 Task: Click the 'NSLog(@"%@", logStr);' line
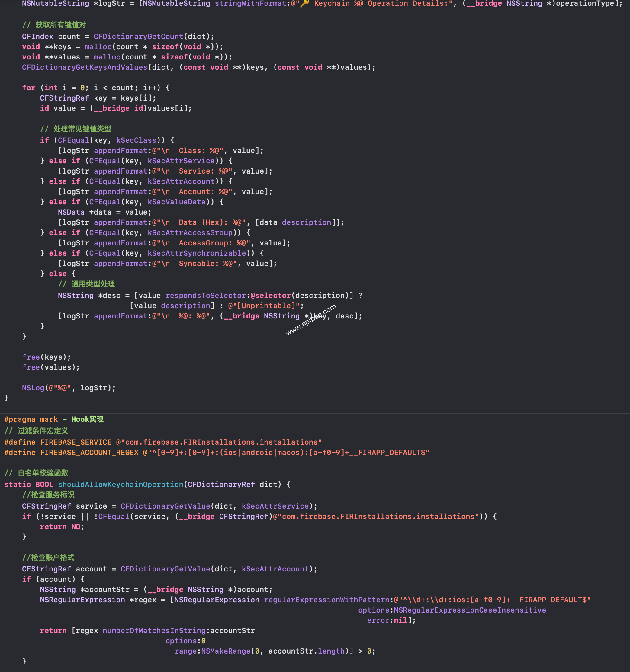coord(69,388)
